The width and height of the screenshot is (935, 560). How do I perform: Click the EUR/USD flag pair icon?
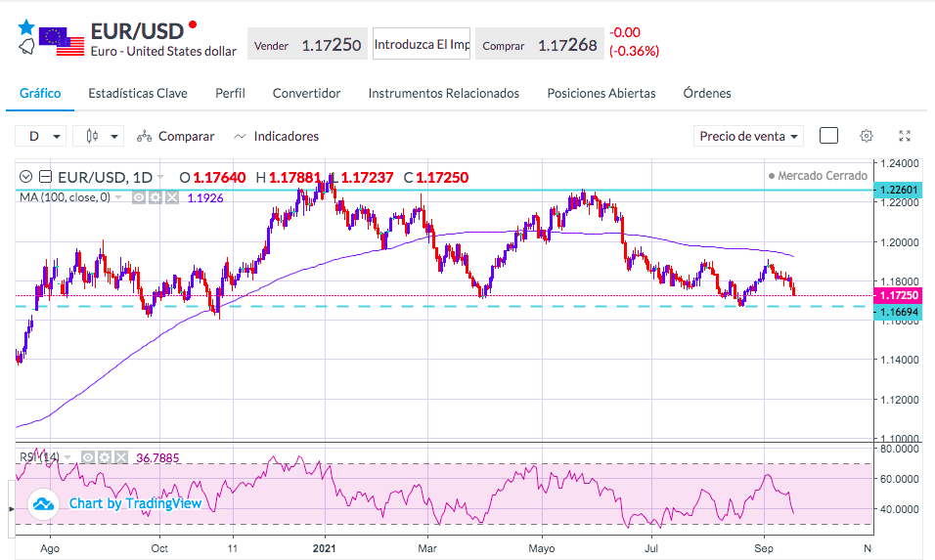62,42
